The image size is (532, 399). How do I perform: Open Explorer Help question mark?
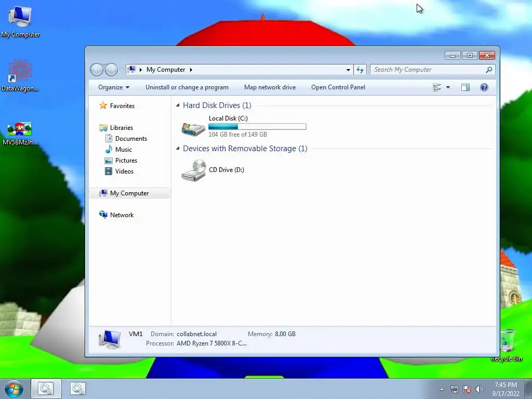coord(484,87)
